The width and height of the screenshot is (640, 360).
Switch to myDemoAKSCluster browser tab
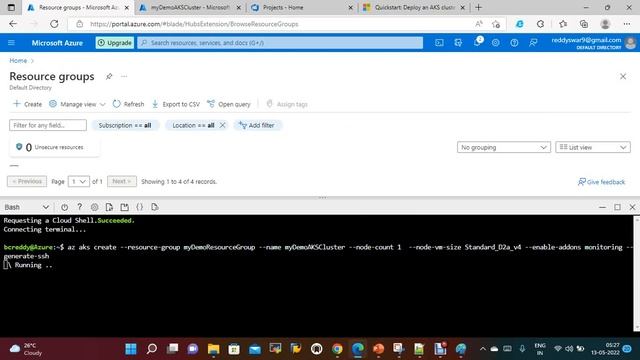[x=190, y=8]
